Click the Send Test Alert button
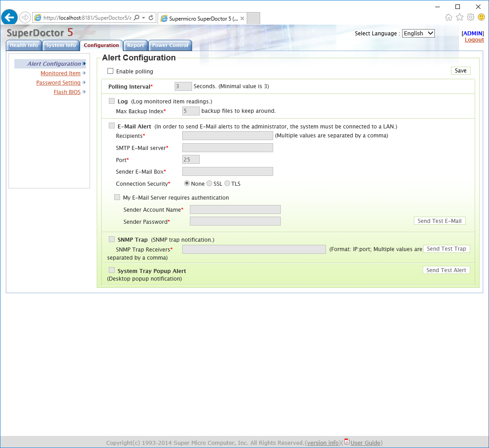This screenshot has width=489, height=448. coord(446,270)
